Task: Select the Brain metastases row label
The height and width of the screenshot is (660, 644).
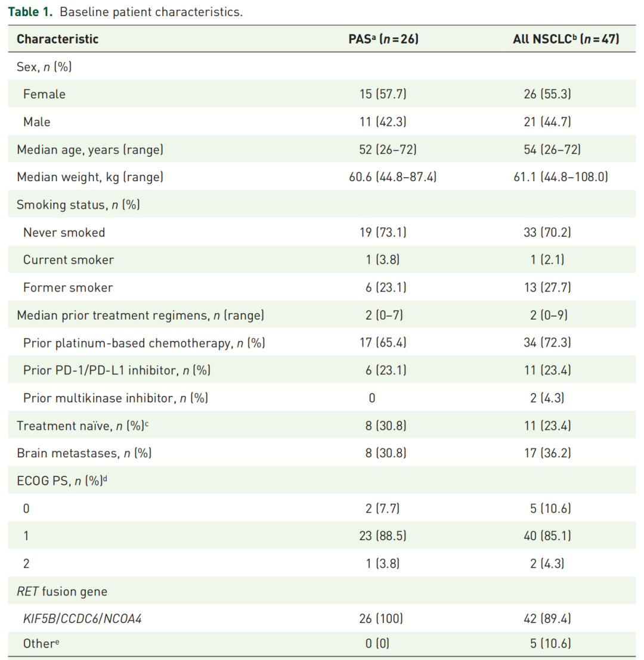Action: click(84, 453)
